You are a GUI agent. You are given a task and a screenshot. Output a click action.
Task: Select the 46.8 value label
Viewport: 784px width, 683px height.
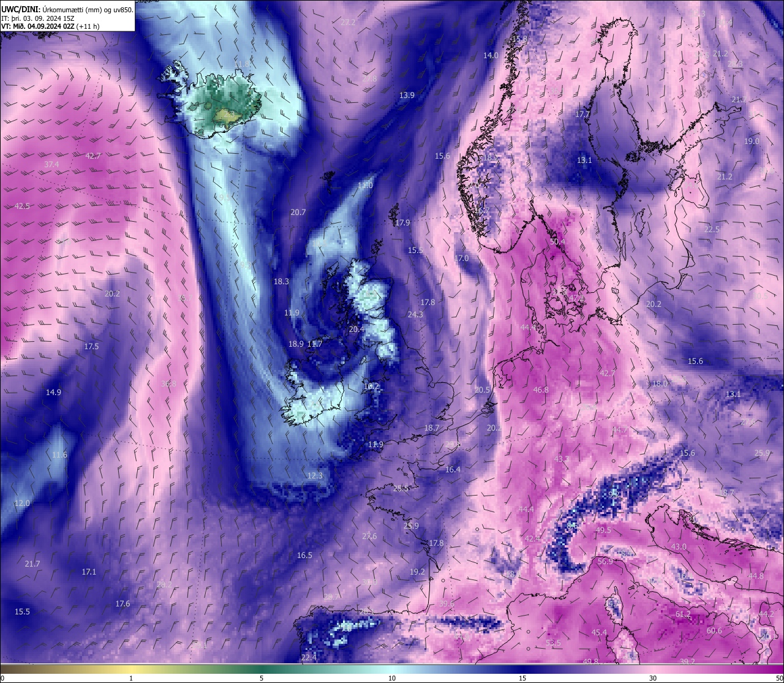coord(541,390)
